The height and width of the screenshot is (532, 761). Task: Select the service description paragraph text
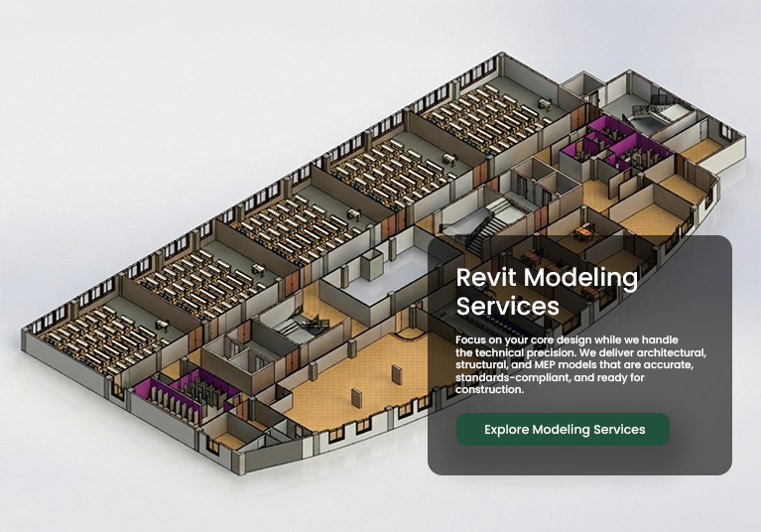(x=580, y=365)
